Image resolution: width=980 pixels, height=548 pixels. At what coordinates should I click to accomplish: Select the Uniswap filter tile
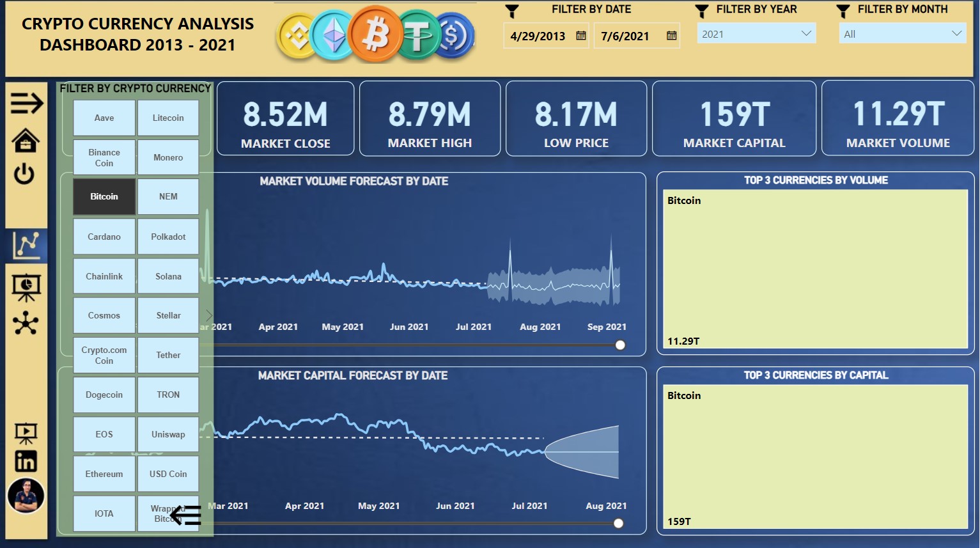coord(168,434)
